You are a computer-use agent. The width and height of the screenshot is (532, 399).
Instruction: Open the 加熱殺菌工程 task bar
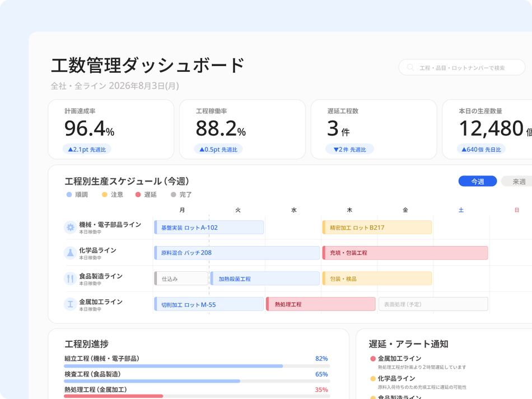pos(265,279)
